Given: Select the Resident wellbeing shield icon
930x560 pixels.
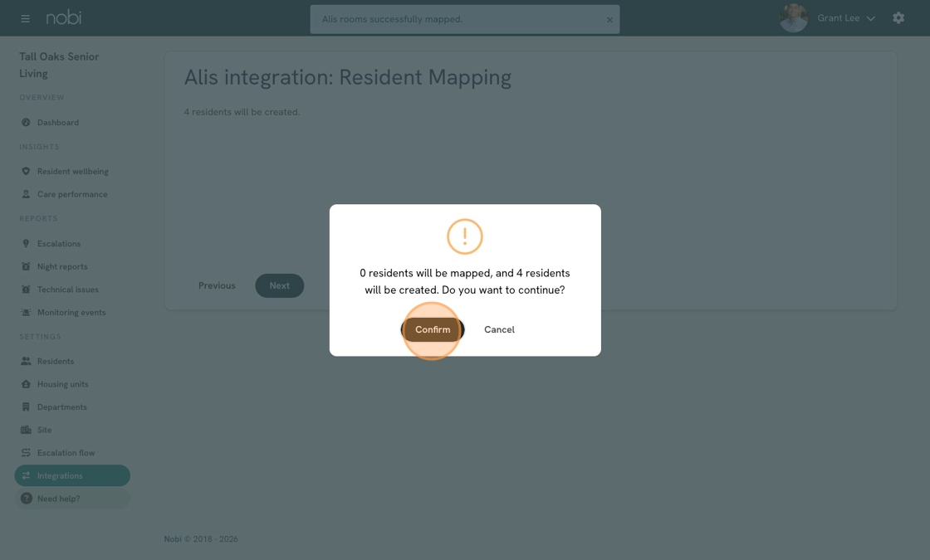Looking at the screenshot, I should tap(26, 171).
